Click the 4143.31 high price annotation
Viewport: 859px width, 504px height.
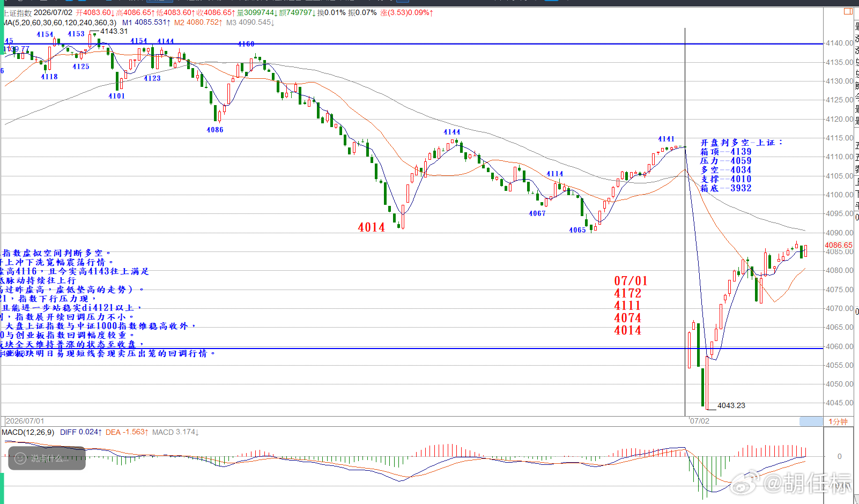coord(114,31)
